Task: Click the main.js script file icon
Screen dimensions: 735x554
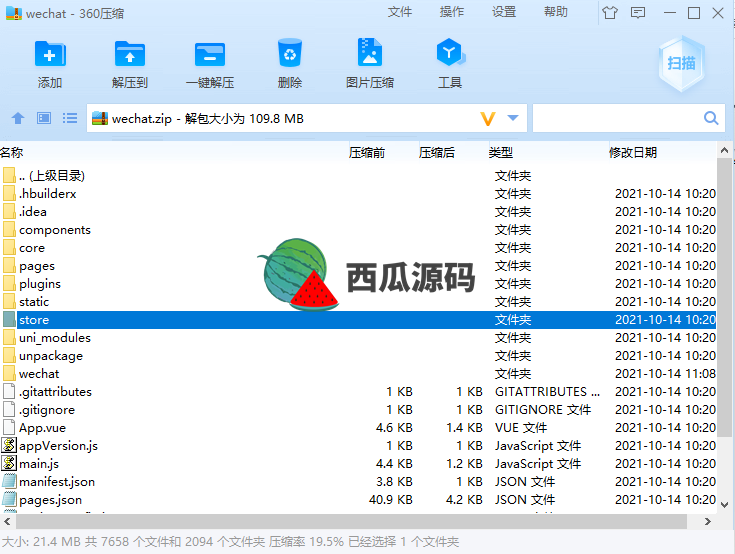Action: [x=9, y=463]
